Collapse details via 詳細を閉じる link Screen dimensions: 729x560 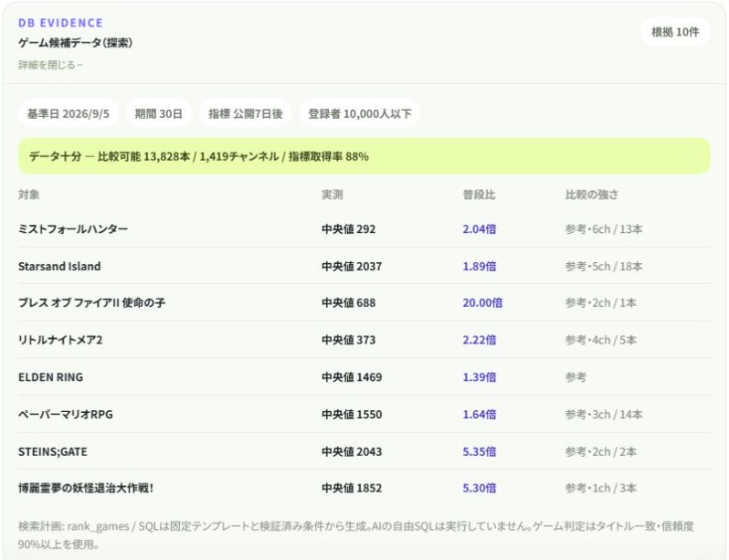click(50, 65)
